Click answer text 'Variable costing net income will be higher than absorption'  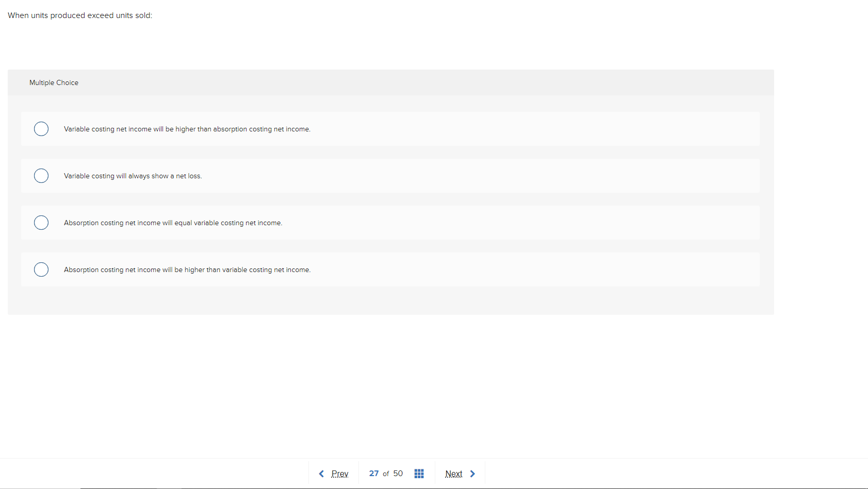(x=187, y=129)
